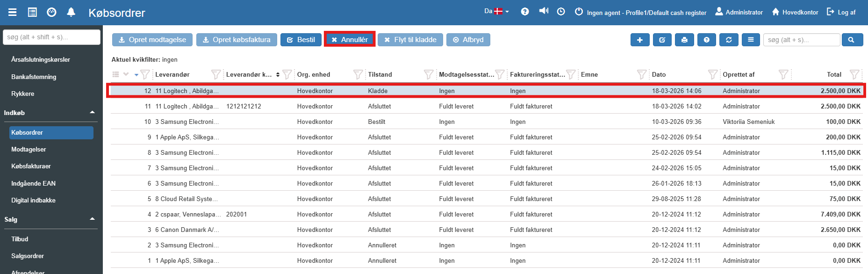
Task: Click the print toolbar button
Action: pyautogui.click(x=684, y=40)
